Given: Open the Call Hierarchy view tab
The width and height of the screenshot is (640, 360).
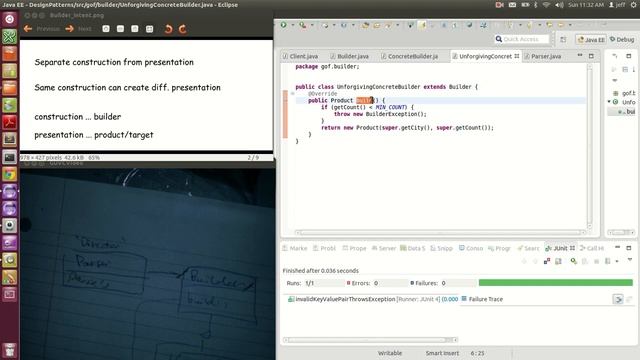Looking at the screenshot, I should [592, 248].
